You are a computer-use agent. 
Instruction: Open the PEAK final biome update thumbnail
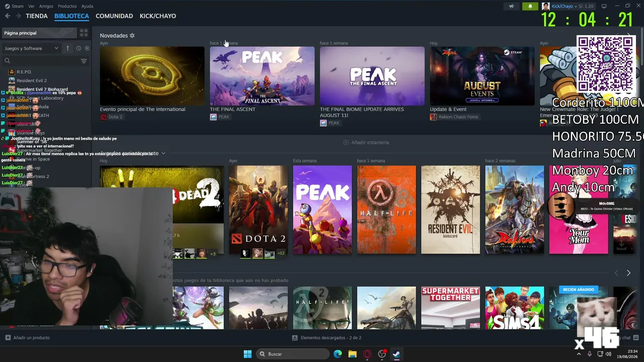tap(372, 76)
